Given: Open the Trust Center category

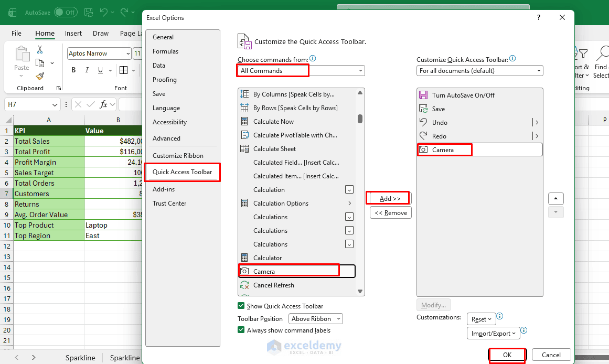Looking at the screenshot, I should pos(183,204).
